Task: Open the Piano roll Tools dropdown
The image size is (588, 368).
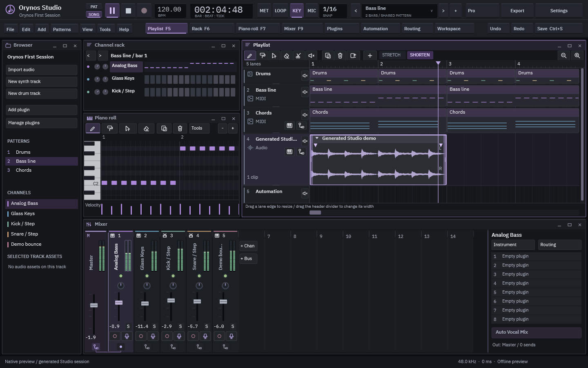Action: [199, 128]
